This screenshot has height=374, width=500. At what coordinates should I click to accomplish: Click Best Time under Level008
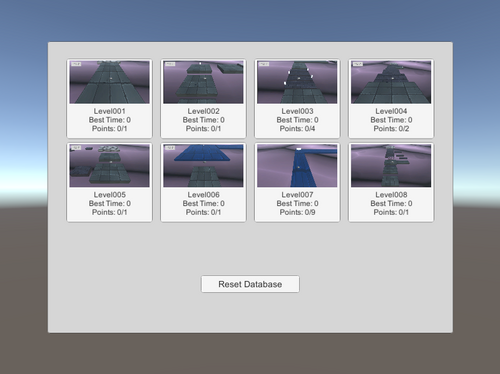tap(391, 203)
